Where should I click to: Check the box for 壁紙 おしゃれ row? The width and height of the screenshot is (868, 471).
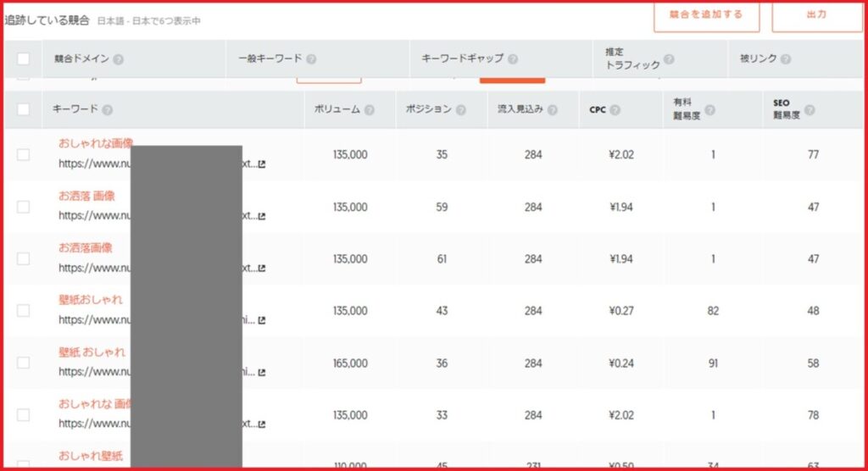point(23,363)
